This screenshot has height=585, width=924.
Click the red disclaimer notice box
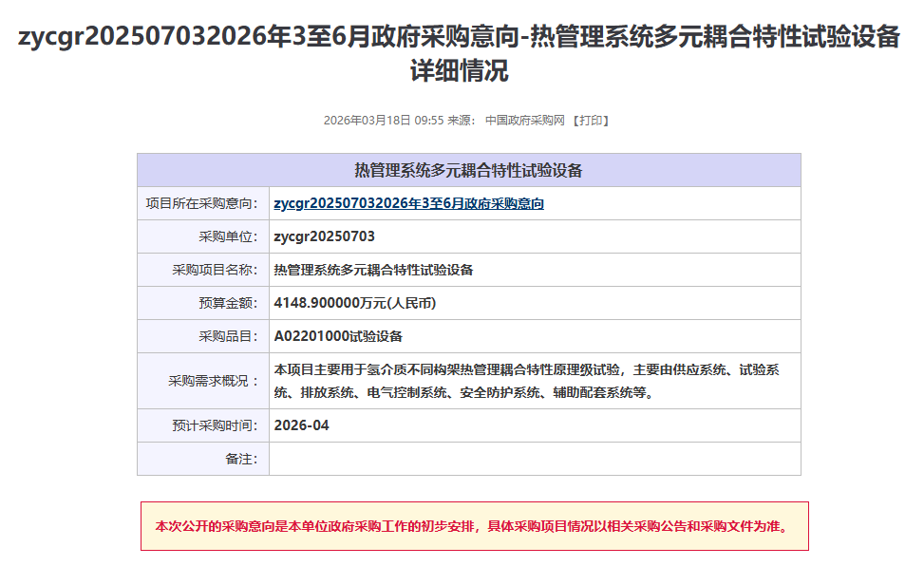coord(474,526)
